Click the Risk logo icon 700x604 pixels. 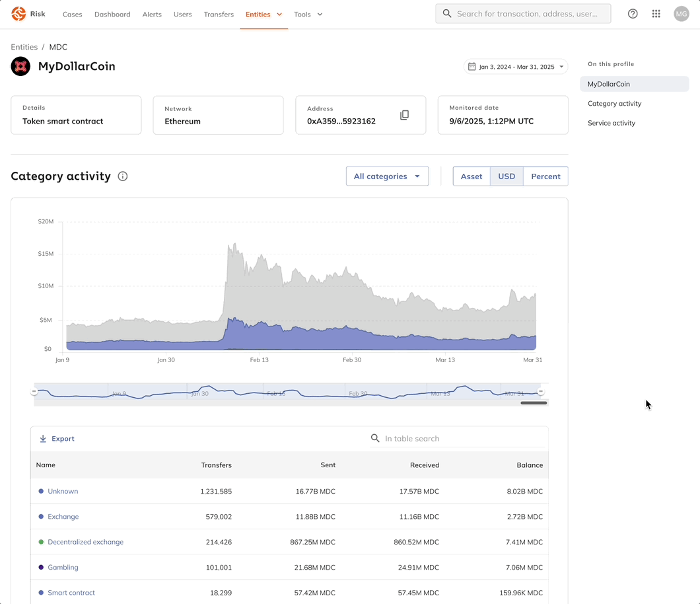tap(18, 14)
